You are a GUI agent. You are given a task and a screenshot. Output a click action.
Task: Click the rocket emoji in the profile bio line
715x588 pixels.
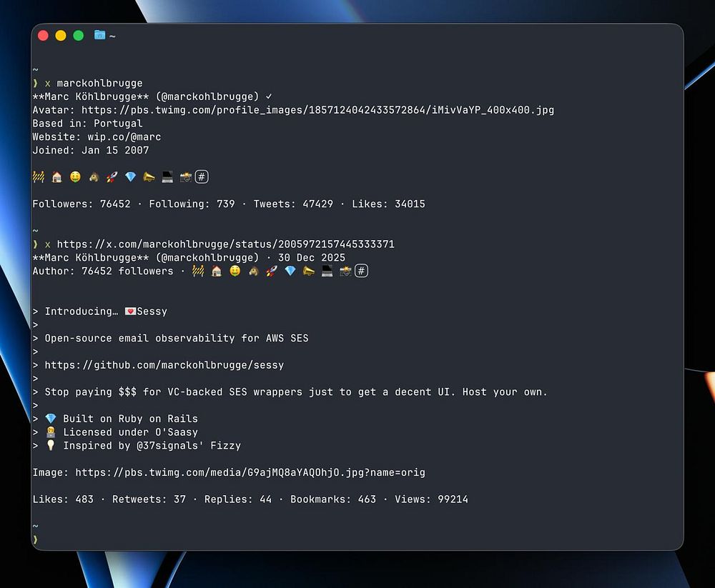[112, 177]
